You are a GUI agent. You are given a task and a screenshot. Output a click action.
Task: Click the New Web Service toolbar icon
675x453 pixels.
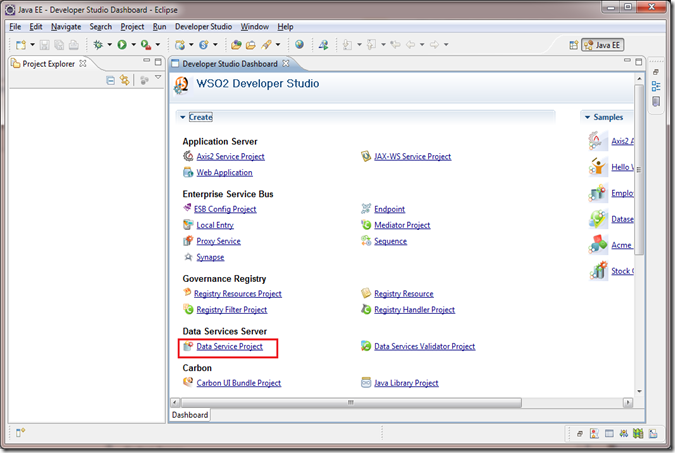[x=204, y=45]
